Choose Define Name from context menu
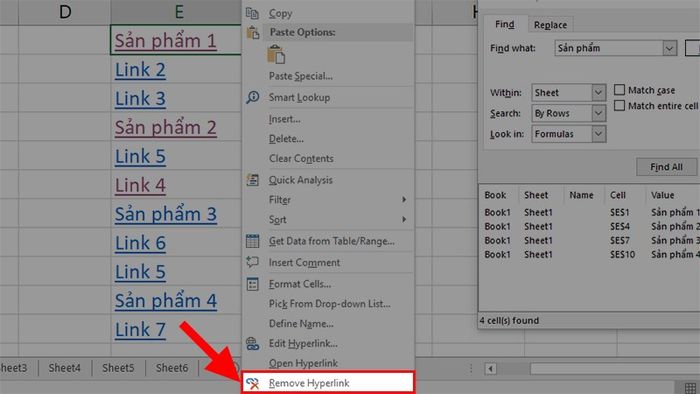This screenshot has height=394, width=700. click(x=328, y=323)
